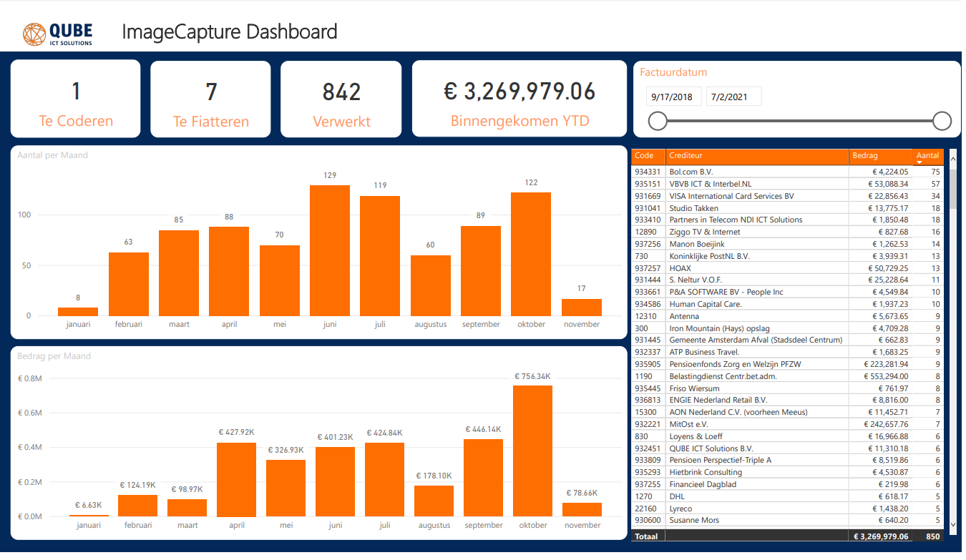Select P&A SOFTWARE BV - People Inc

[787, 292]
